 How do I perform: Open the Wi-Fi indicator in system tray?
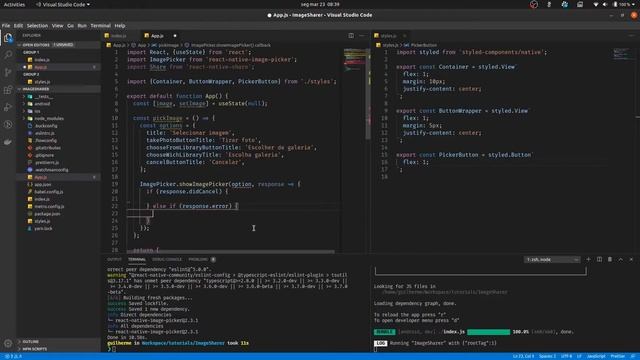point(596,4)
